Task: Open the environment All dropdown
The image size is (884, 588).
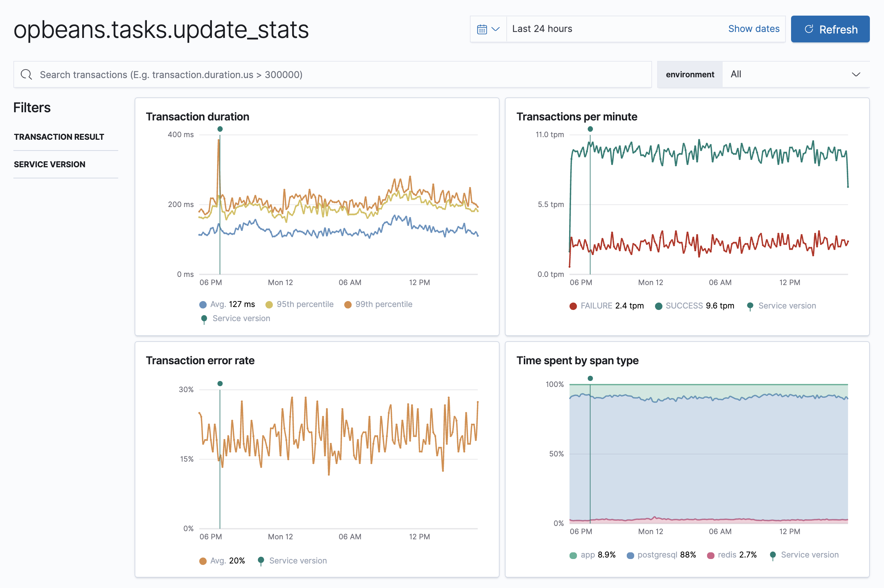Action: tap(795, 74)
